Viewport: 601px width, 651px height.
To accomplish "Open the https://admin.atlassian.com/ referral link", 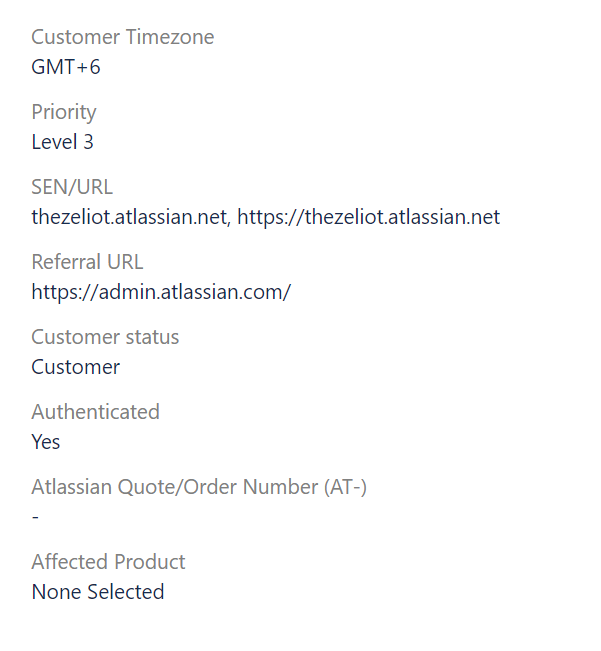I will 161,292.
